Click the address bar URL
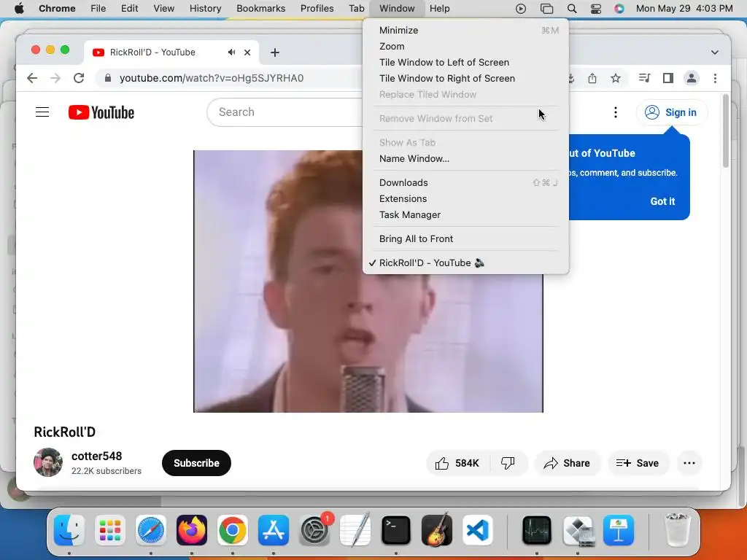This screenshot has width=747, height=560. pos(212,78)
